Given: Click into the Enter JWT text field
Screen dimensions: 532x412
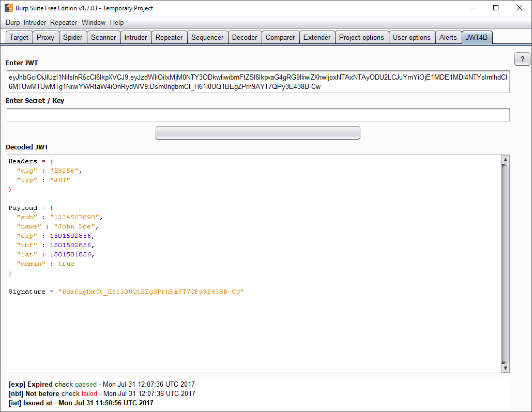Looking at the screenshot, I should pyautogui.click(x=258, y=82).
